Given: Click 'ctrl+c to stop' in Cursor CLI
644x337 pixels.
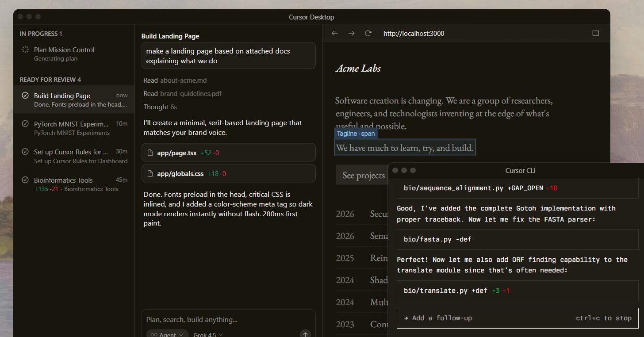Looking at the screenshot, I should tap(604, 318).
